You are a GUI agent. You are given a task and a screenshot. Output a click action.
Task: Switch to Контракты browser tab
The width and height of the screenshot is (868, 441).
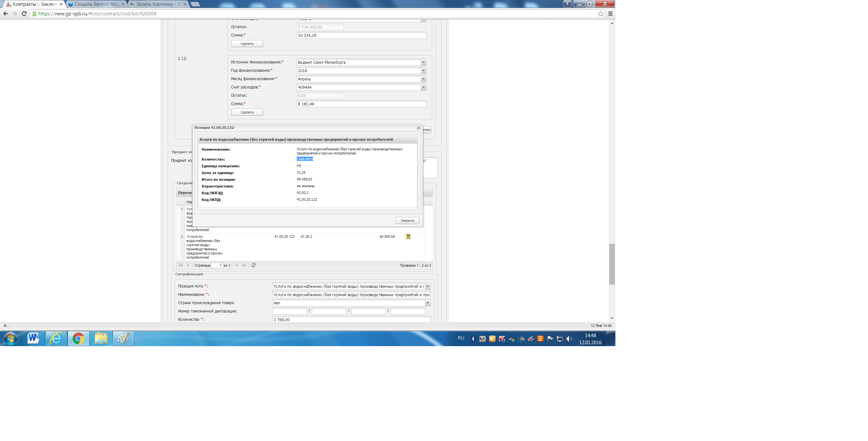(33, 4)
